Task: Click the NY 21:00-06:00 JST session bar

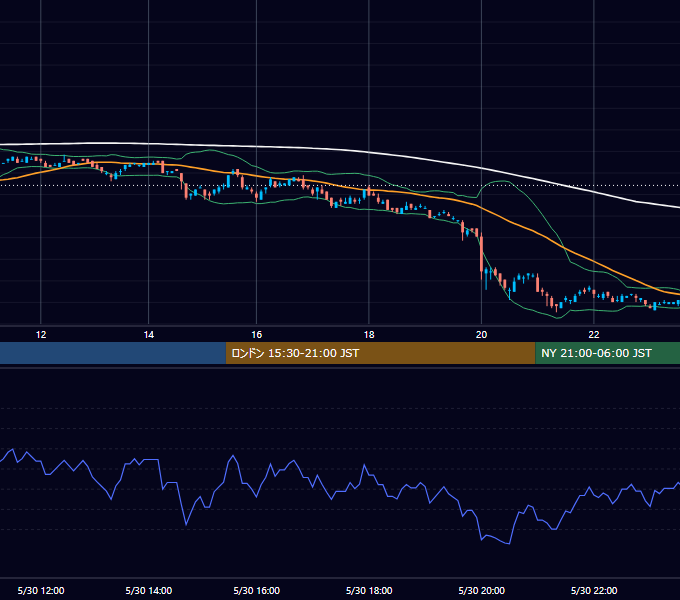Action: [x=608, y=353]
